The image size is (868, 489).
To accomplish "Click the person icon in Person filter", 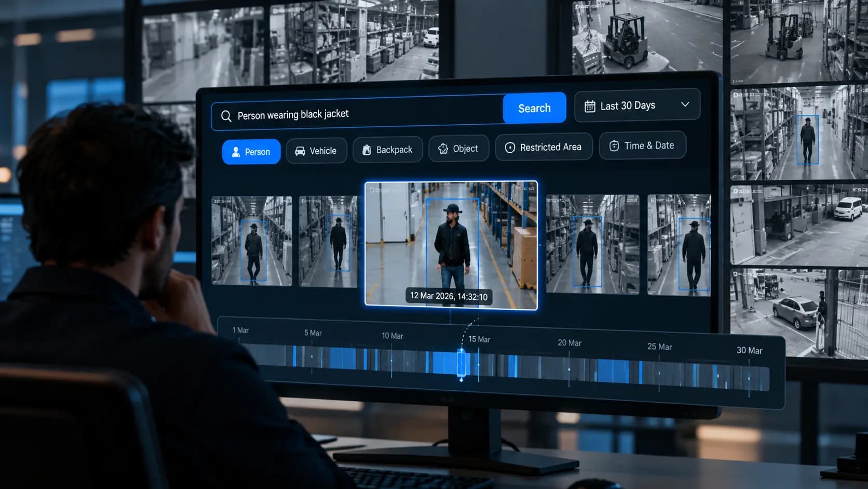I will click(236, 152).
